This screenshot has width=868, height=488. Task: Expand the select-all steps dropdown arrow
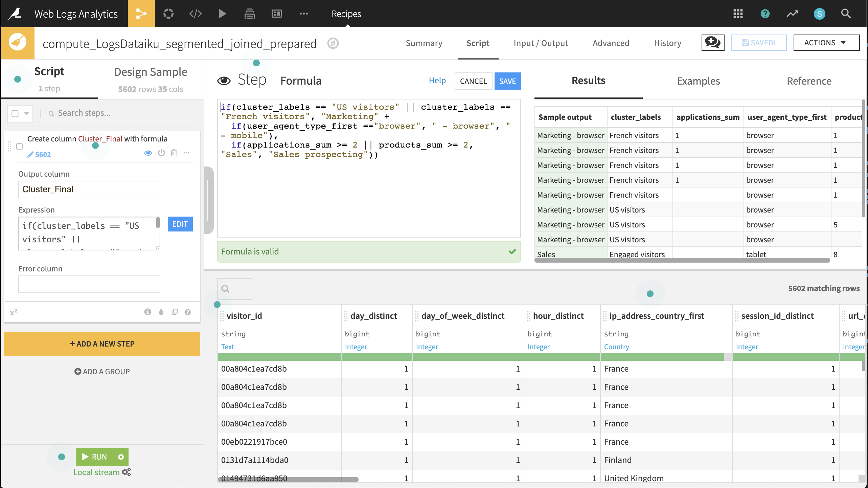(x=26, y=113)
